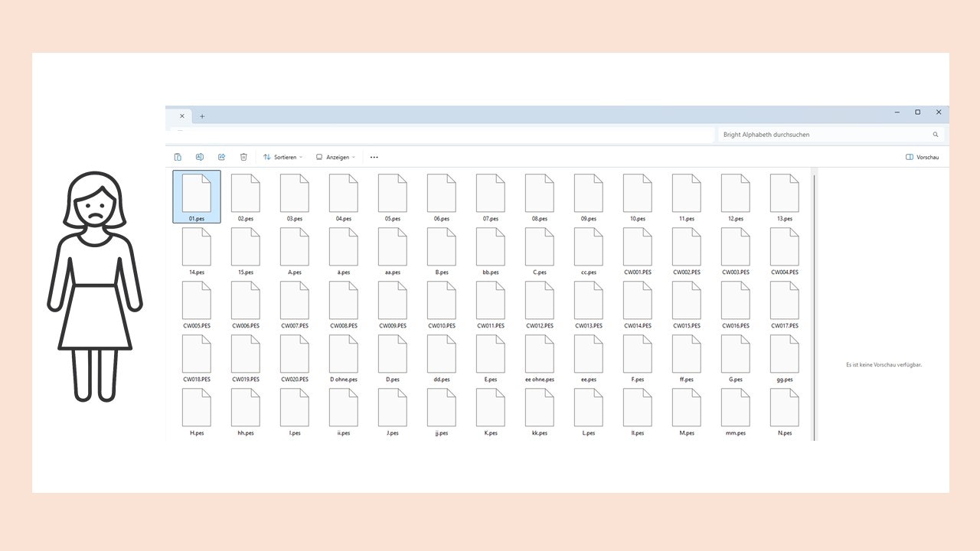The width and height of the screenshot is (980, 551).
Task: Click the Rename icon in the toolbar
Action: click(199, 157)
